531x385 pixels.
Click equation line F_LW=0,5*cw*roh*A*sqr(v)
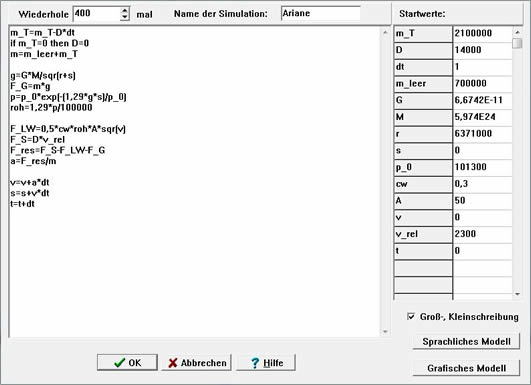point(68,129)
